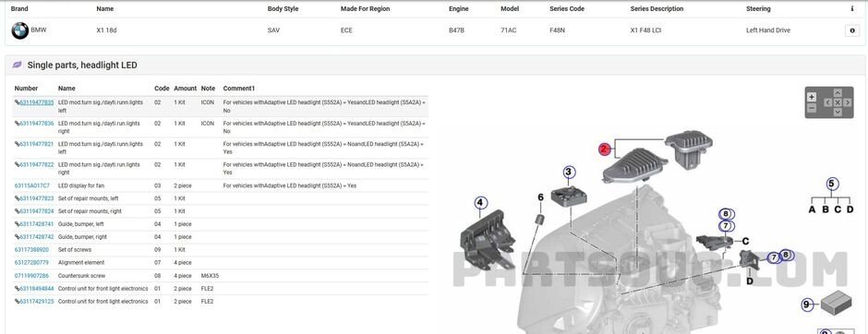The image size is (868, 334).
Task: Reset diagram view with center X button
Action: [838, 102]
